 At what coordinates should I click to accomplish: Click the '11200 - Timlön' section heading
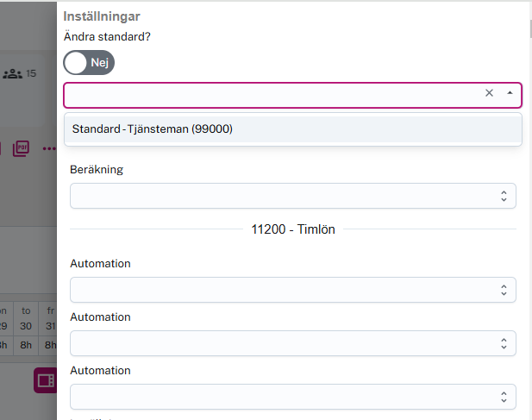(293, 229)
